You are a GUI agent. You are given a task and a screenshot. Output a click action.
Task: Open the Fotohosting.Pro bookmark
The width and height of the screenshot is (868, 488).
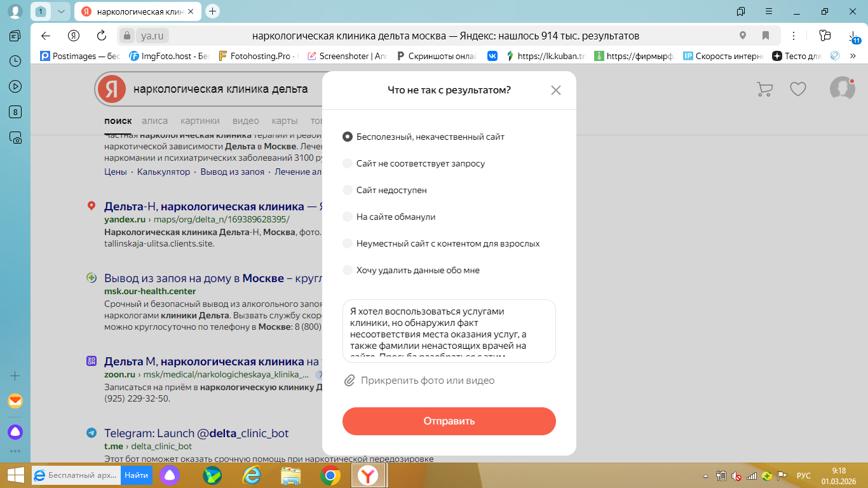tap(258, 56)
